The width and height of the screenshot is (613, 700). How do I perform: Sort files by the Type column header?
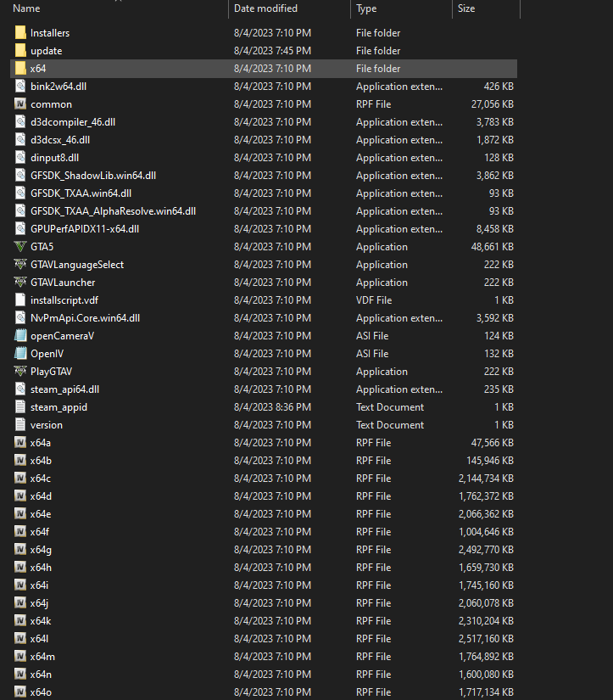pyautogui.click(x=366, y=8)
